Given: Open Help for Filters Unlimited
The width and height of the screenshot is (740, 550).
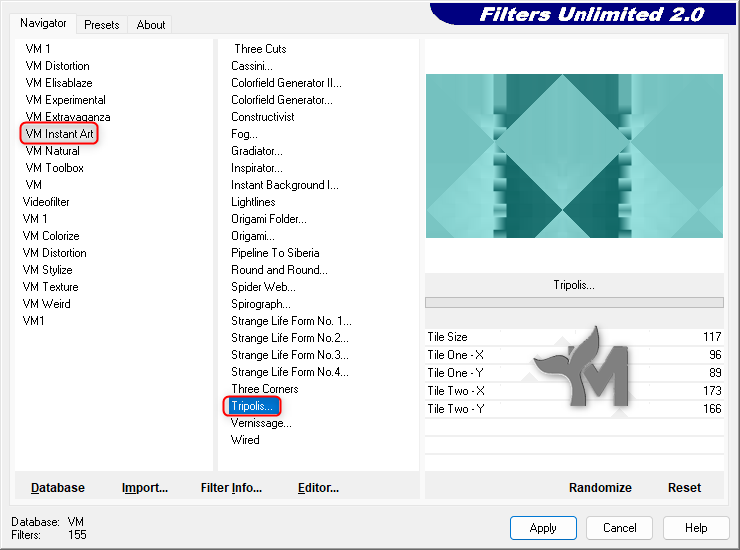Looking at the screenshot, I should coord(696,528).
